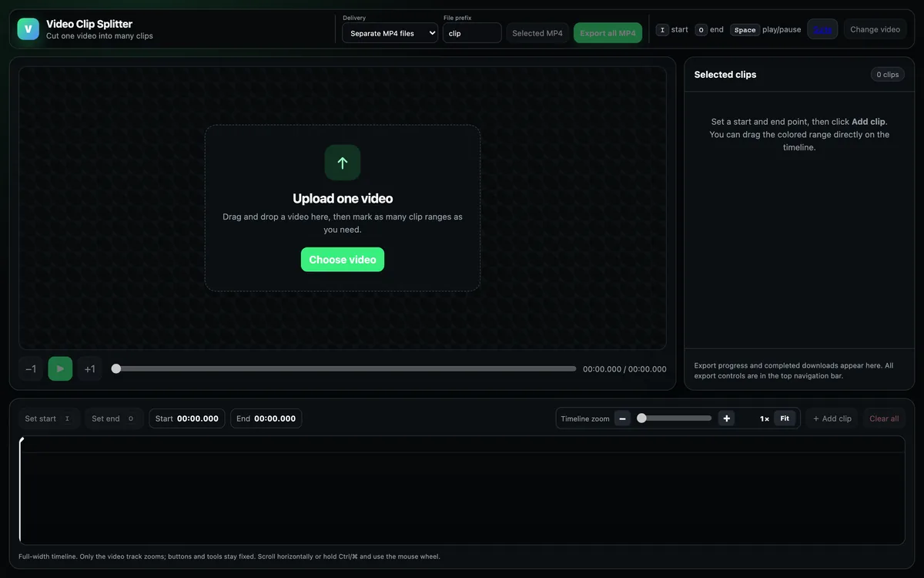924x578 pixels.
Task: Click the green V app logo
Action: 28,29
